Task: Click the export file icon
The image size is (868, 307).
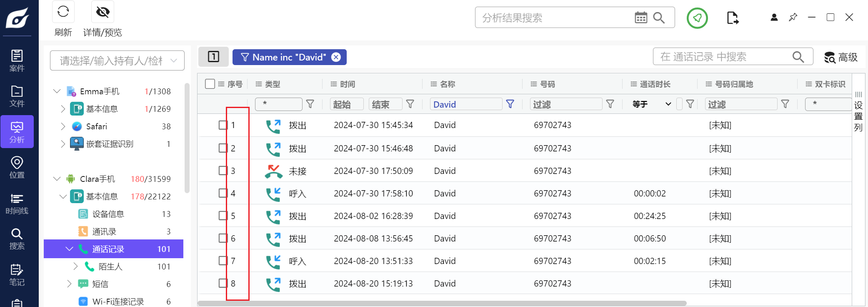Action: point(732,18)
